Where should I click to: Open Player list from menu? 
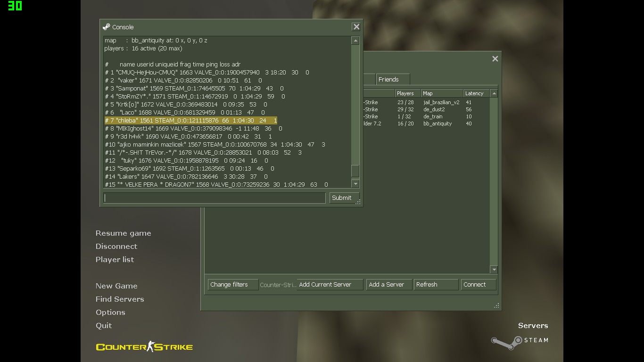pyautogui.click(x=115, y=260)
